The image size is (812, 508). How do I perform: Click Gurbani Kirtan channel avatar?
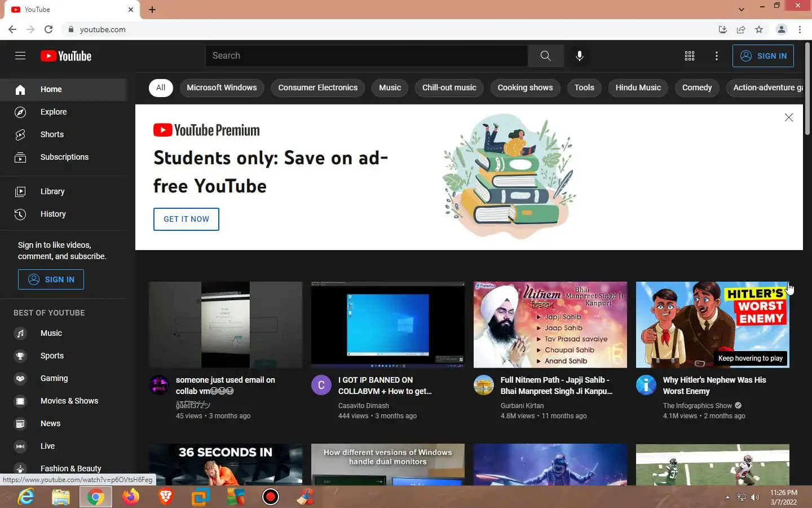[484, 385]
